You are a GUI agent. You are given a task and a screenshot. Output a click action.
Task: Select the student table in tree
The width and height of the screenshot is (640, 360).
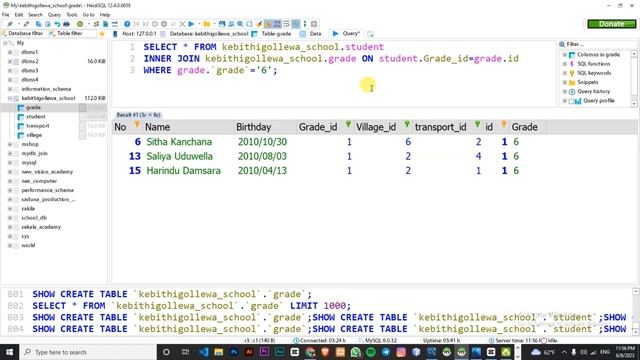36,117
